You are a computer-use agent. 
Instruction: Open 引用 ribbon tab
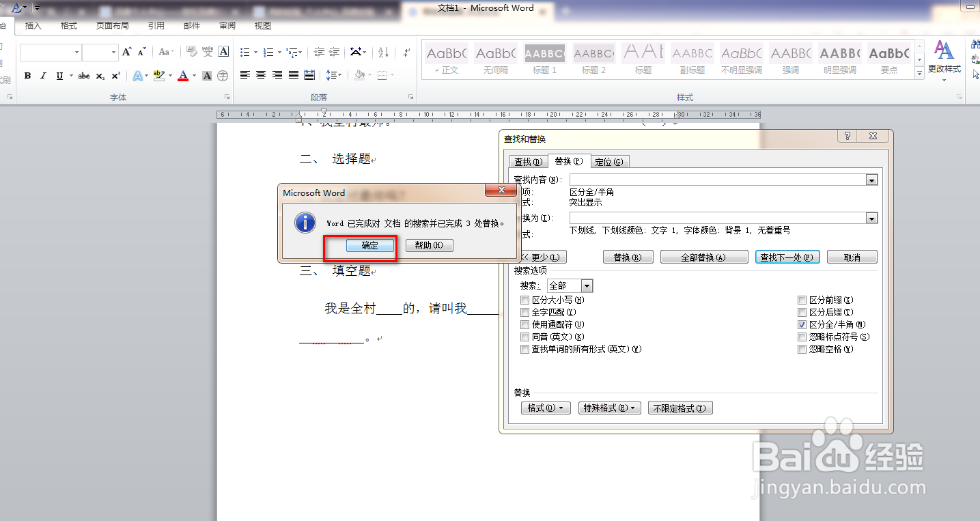point(156,26)
